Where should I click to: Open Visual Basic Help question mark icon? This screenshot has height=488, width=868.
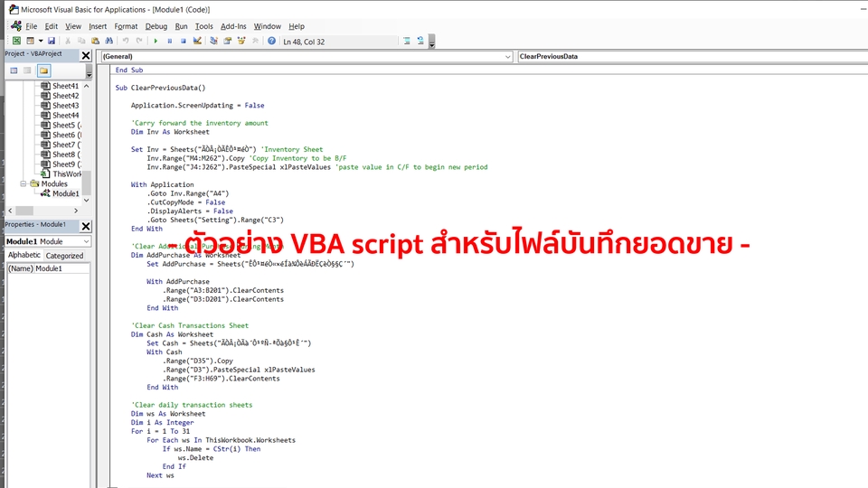pyautogui.click(x=272, y=41)
